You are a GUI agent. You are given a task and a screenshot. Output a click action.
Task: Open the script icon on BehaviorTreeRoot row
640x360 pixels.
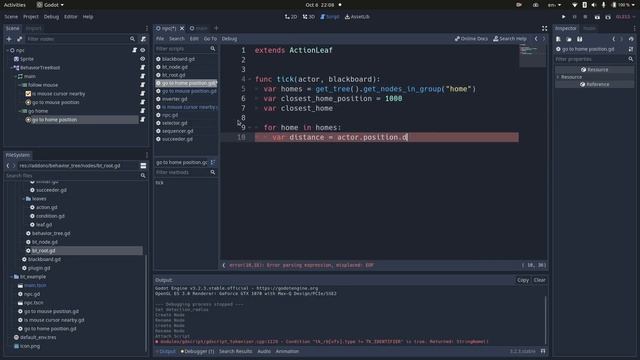point(143,67)
